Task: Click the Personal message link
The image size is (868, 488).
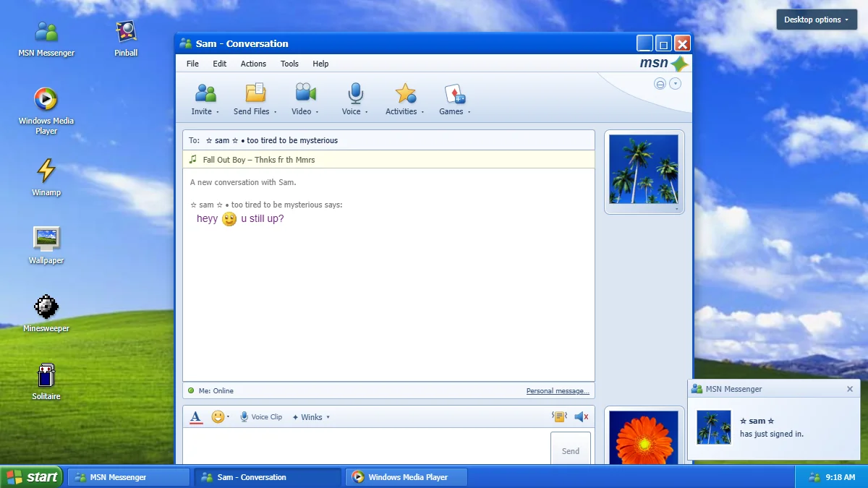Action: pyautogui.click(x=558, y=391)
